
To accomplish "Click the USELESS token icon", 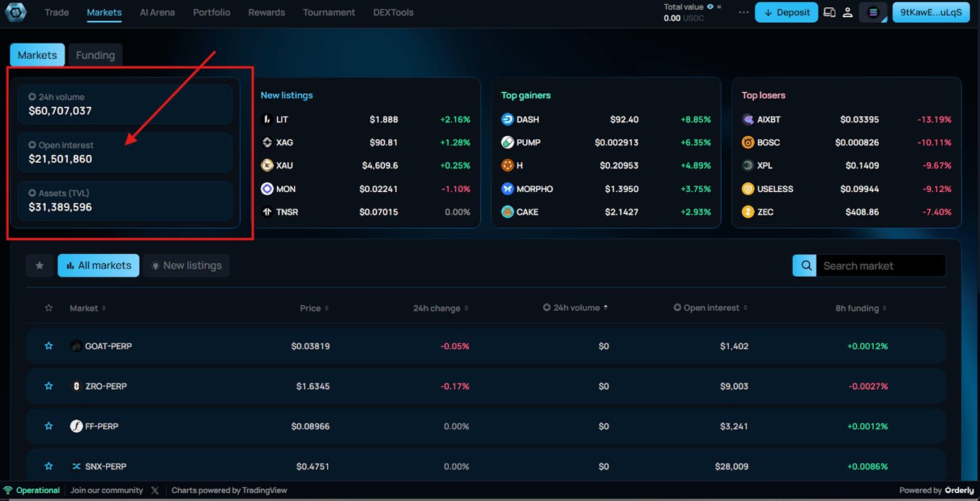I will [748, 189].
